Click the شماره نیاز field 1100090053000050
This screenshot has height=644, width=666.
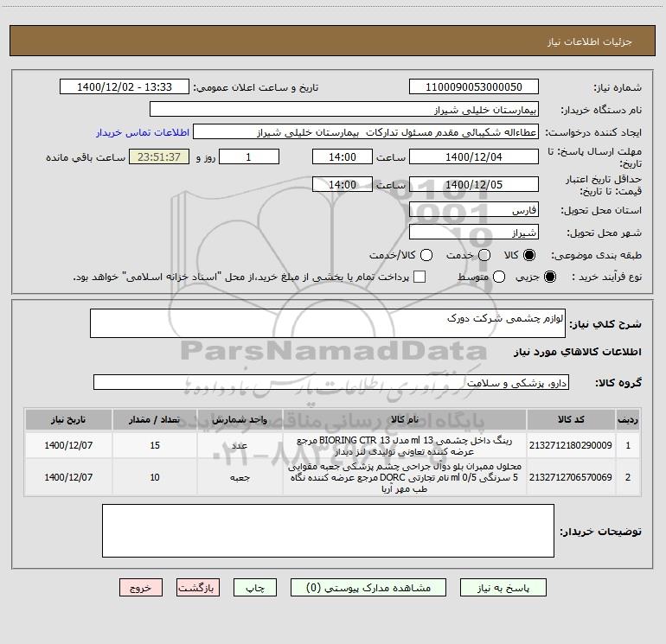pos(474,87)
